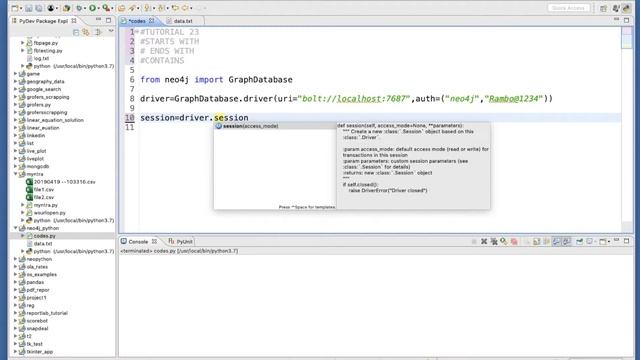Switch to PyDev perspective icon
Viewport: 640px width, 360px height.
(627, 8)
